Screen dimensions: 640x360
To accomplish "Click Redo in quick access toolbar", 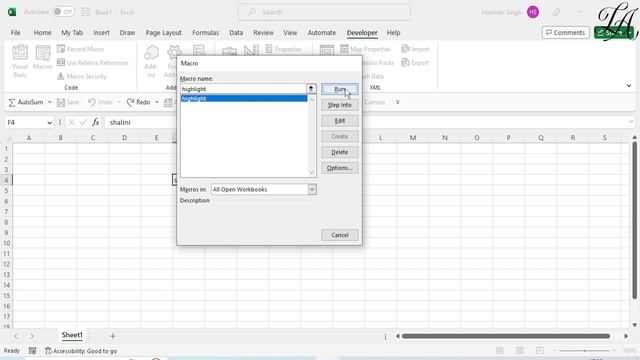I will point(138,102).
